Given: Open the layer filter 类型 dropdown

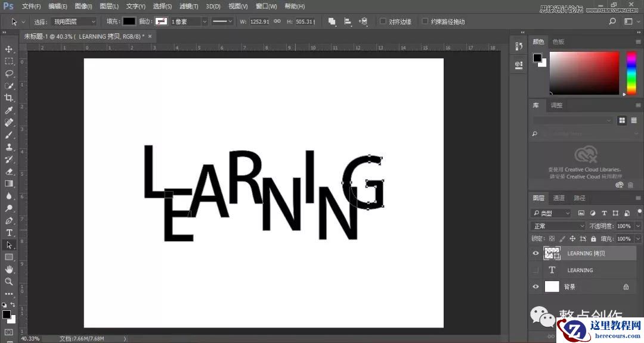Looking at the screenshot, I should pyautogui.click(x=551, y=213).
